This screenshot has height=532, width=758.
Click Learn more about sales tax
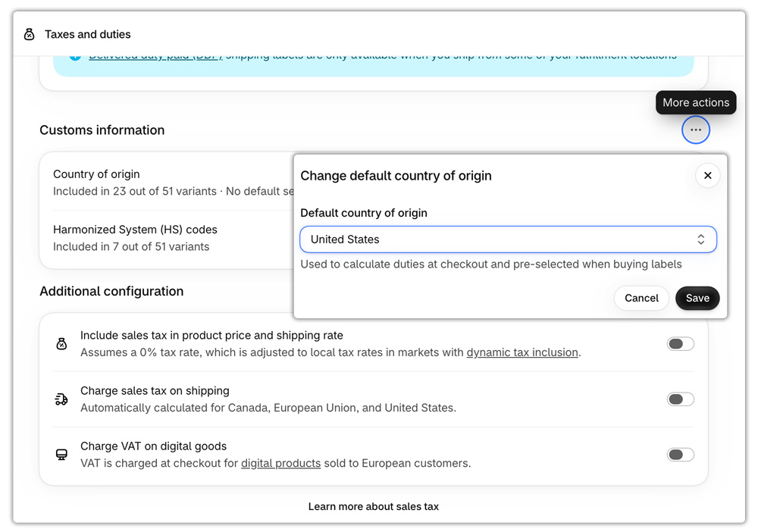point(373,506)
